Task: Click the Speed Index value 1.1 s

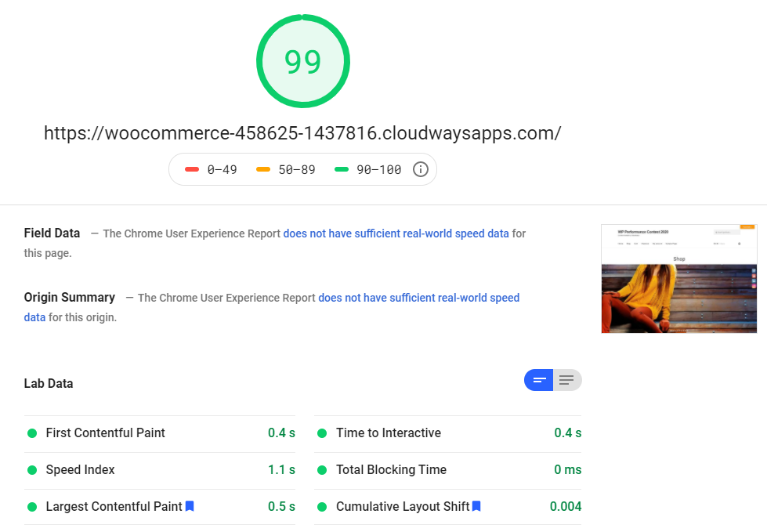Action: 282,469
